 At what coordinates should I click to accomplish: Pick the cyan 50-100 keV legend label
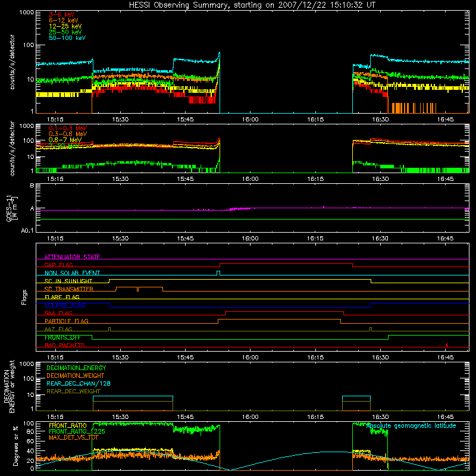(67, 37)
